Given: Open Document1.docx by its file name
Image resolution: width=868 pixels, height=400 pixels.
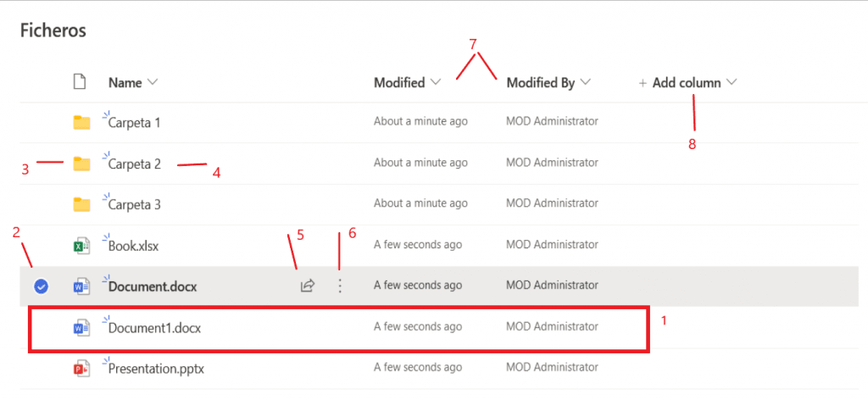Looking at the screenshot, I should (x=154, y=327).
